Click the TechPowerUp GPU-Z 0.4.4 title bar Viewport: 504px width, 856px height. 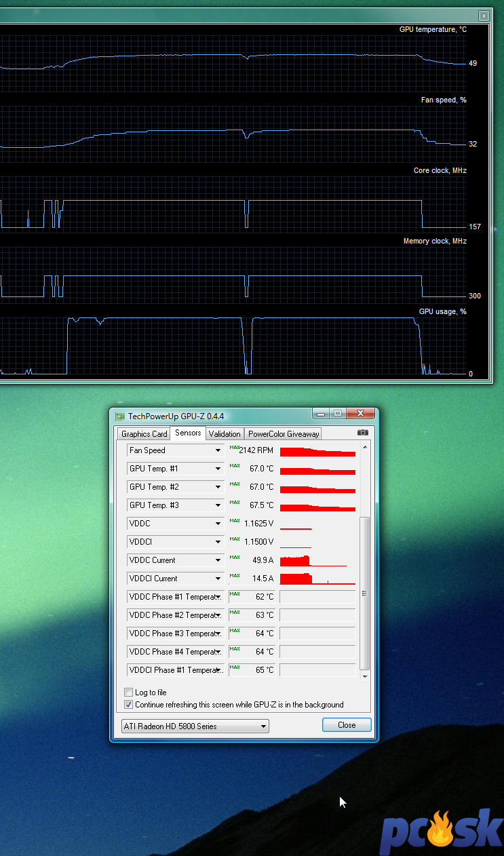(x=244, y=416)
